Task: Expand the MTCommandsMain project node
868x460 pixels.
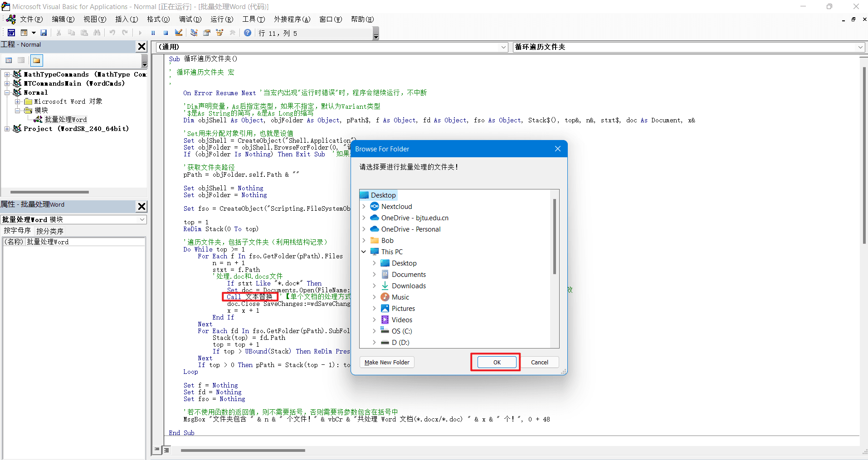Action: pos(7,83)
